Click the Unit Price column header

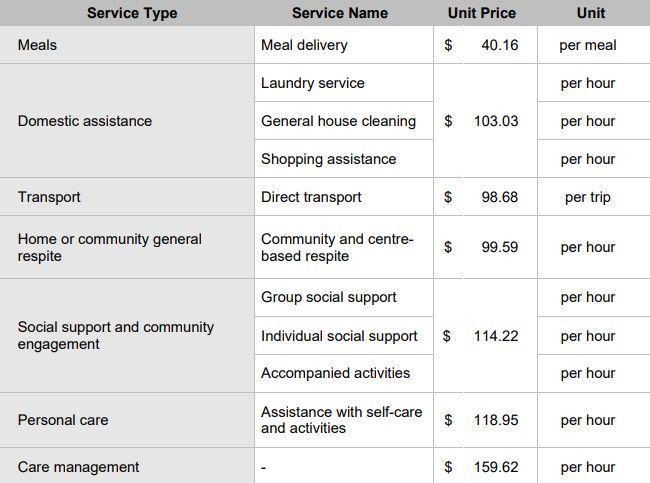[x=482, y=13]
